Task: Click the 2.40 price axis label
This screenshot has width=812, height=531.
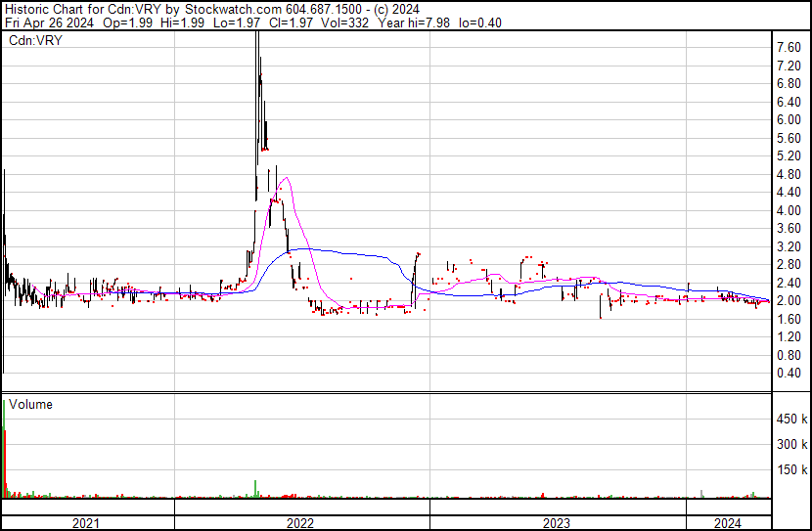Action: 789,283
